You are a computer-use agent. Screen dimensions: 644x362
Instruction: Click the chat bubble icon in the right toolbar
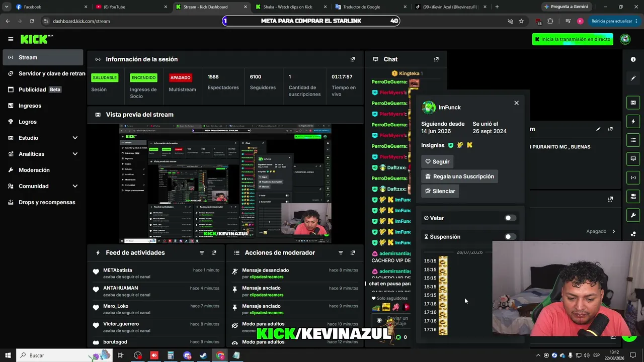click(633, 159)
